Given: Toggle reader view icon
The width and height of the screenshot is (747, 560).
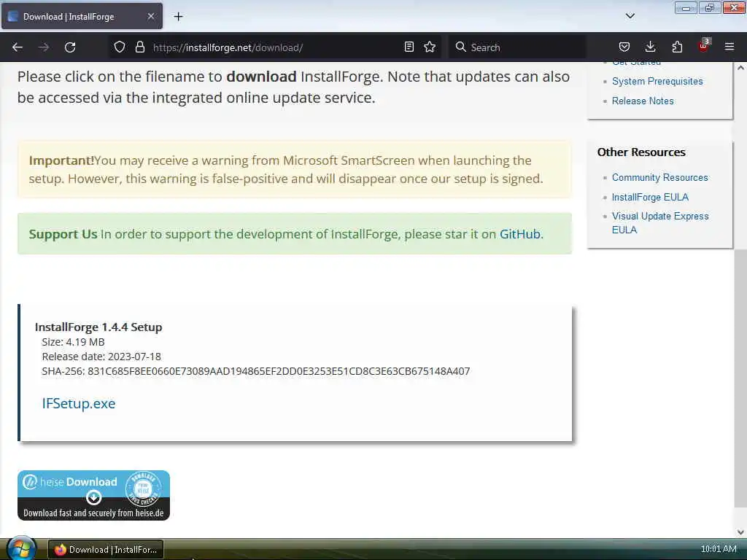Looking at the screenshot, I should coord(409,47).
